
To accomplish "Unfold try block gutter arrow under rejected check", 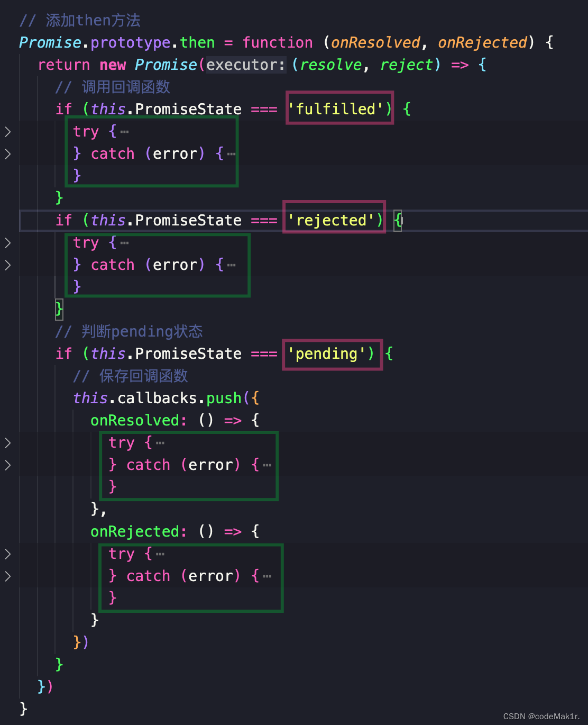I will click(x=8, y=243).
